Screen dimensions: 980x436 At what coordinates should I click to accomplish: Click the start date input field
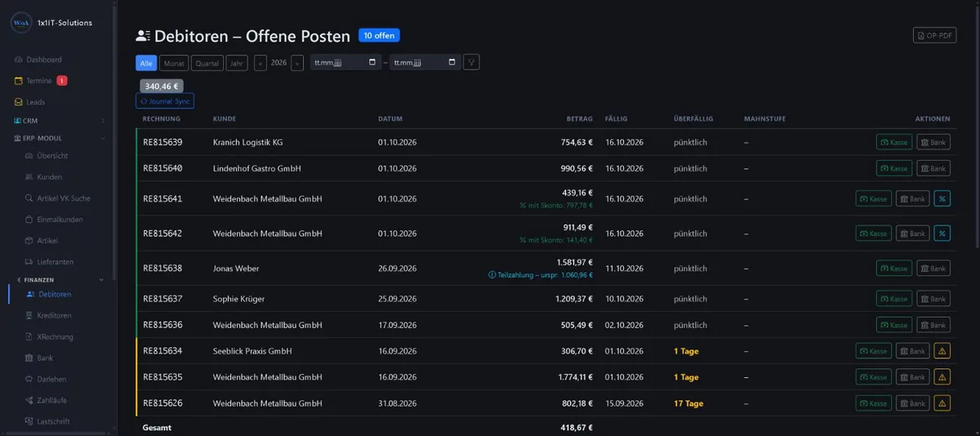pyautogui.click(x=345, y=62)
